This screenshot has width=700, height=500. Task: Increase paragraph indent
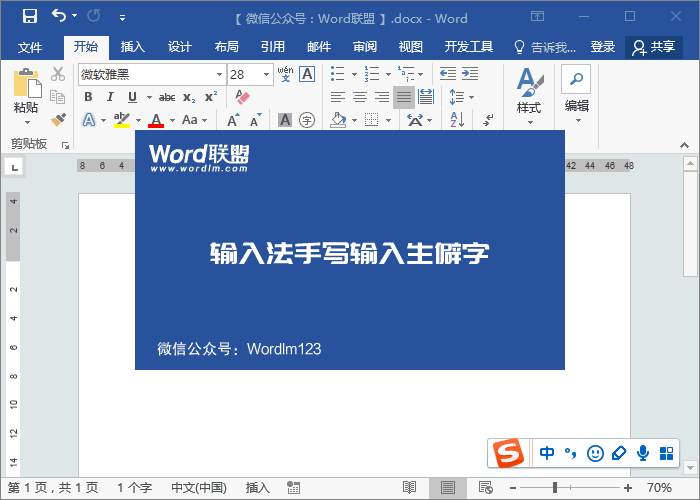tap(470, 74)
